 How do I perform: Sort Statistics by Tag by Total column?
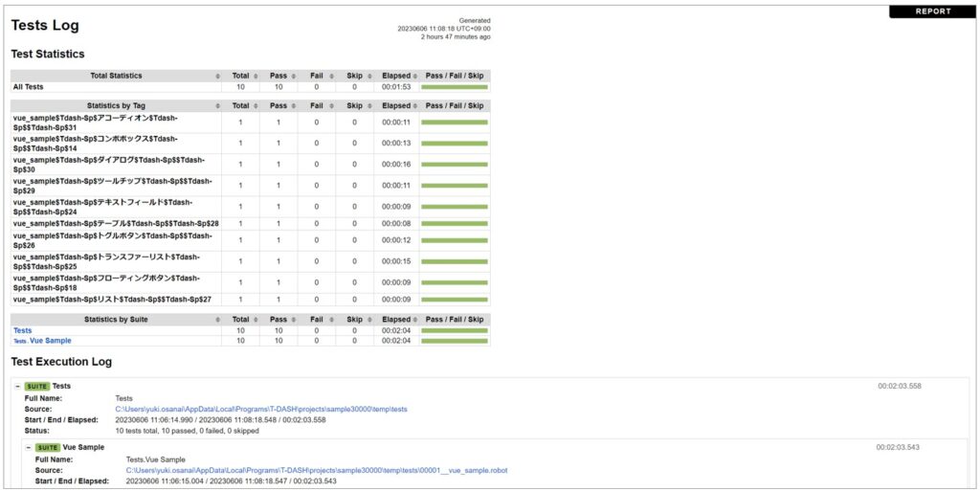click(x=240, y=106)
